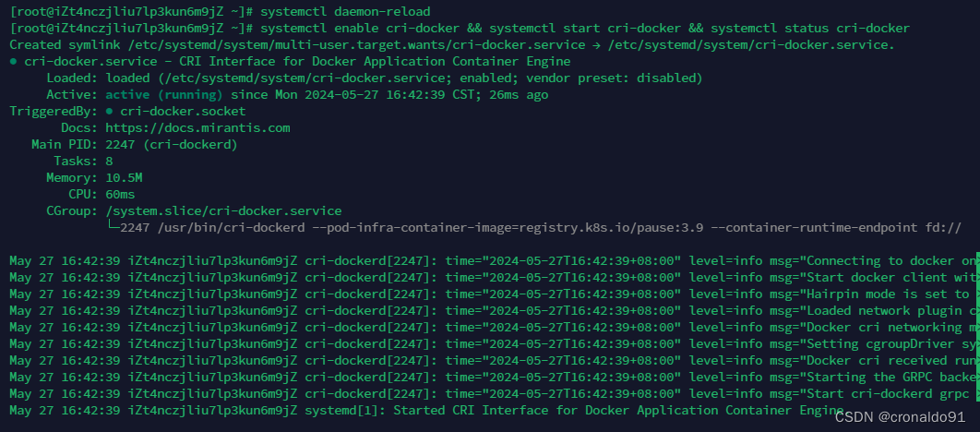Viewport: 980px width, 432px height.
Task: Click the tree branch symbol before 2247
Action: (113, 228)
